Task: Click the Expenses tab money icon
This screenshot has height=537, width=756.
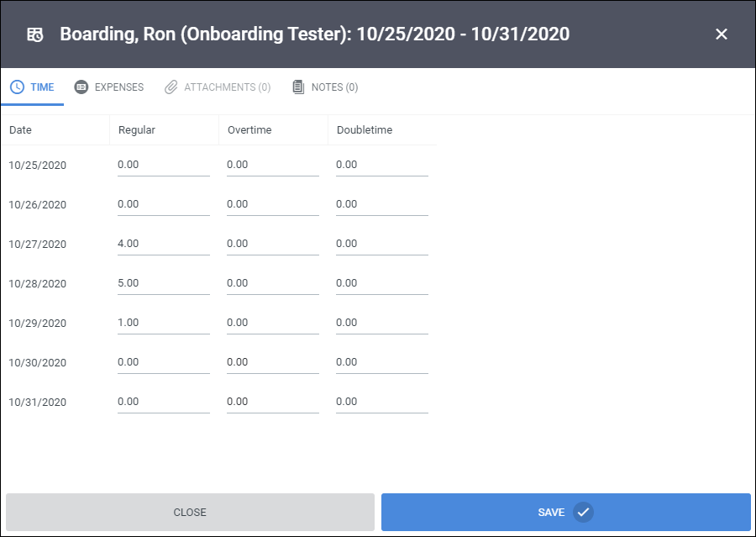Action: [81, 87]
